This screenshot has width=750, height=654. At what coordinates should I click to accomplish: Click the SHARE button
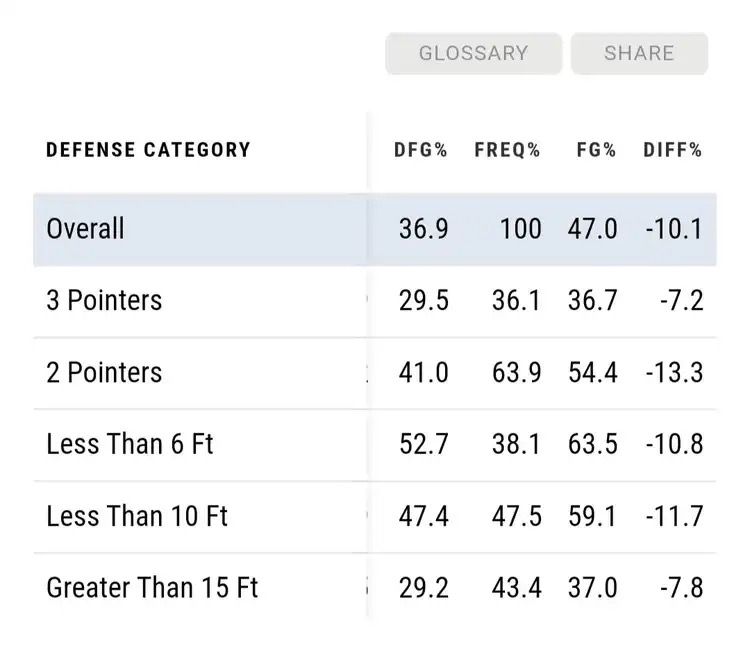639,54
